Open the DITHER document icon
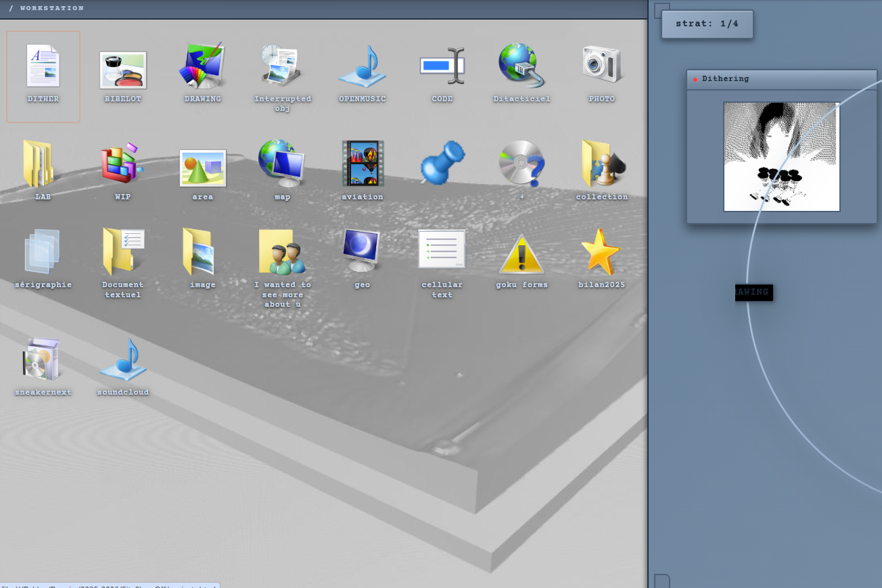Image resolution: width=882 pixels, height=588 pixels. coord(43,66)
